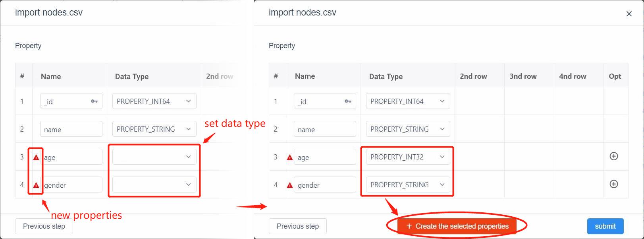Expand PROPERTY_INT32 dropdown for age
The image size is (644, 239).
click(408, 157)
